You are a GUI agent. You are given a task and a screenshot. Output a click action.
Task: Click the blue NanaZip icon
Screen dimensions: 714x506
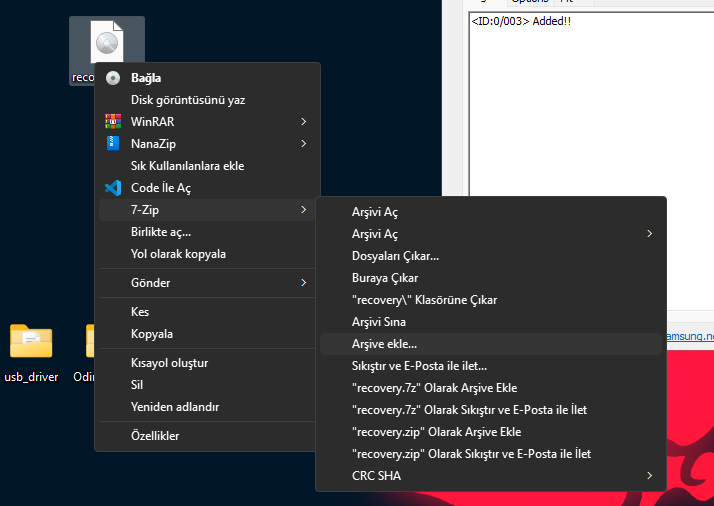pos(113,144)
